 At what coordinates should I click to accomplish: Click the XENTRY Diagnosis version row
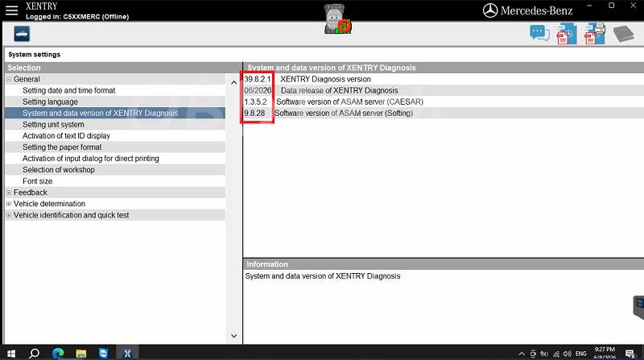[444, 79]
